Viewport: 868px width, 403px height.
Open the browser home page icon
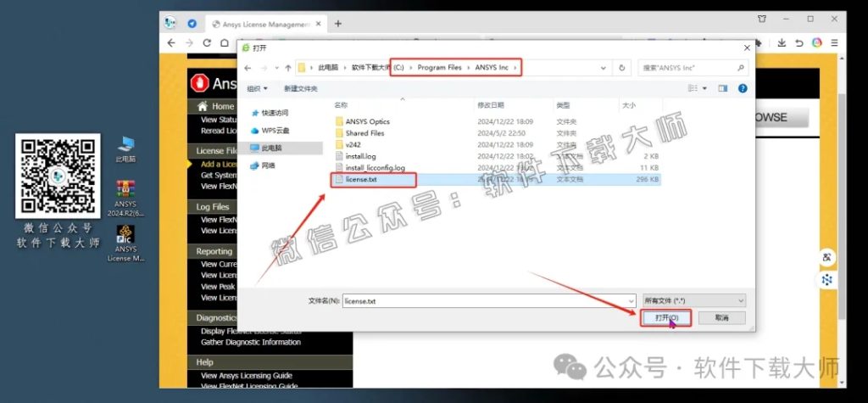[x=224, y=42]
